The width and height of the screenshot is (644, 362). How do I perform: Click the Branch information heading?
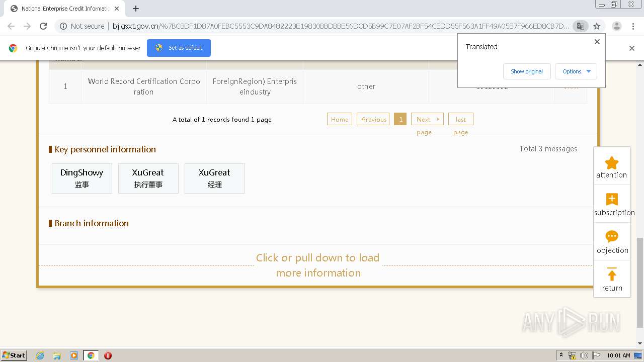(x=92, y=223)
